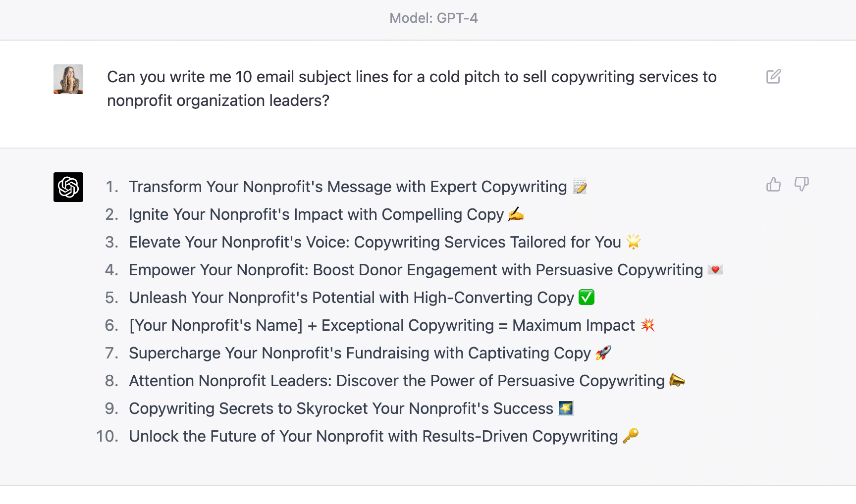This screenshot has height=504, width=856.
Task: Click the collision burst emoji on line 6
Action: pos(647,325)
